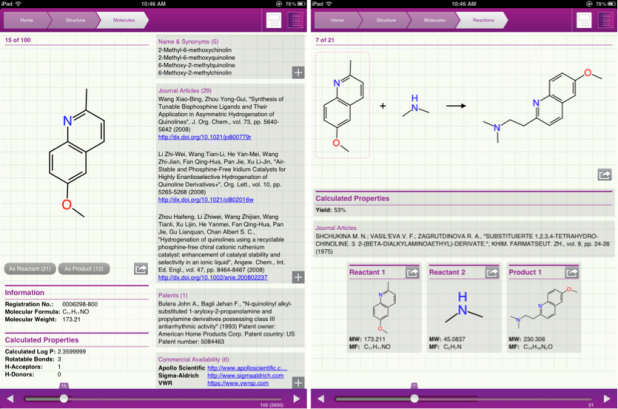618x409 pixels.
Task: Open the Reactant 2 thumbnail card
Action: click(464, 309)
